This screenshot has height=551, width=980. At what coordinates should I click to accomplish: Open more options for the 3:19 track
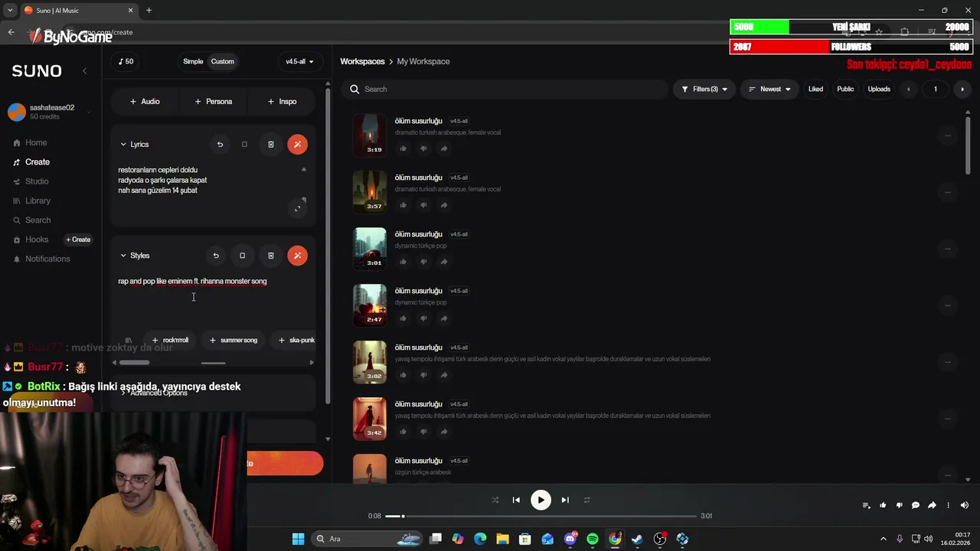click(947, 135)
